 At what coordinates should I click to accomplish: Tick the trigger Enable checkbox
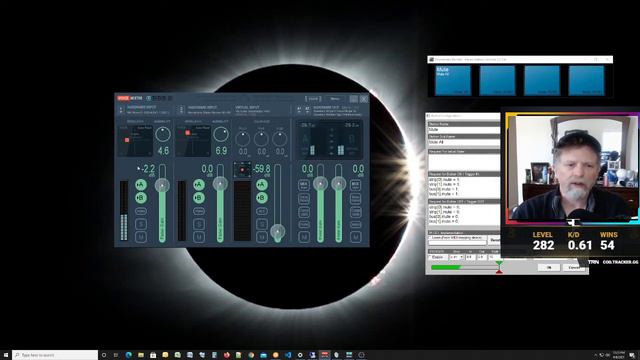(x=430, y=257)
